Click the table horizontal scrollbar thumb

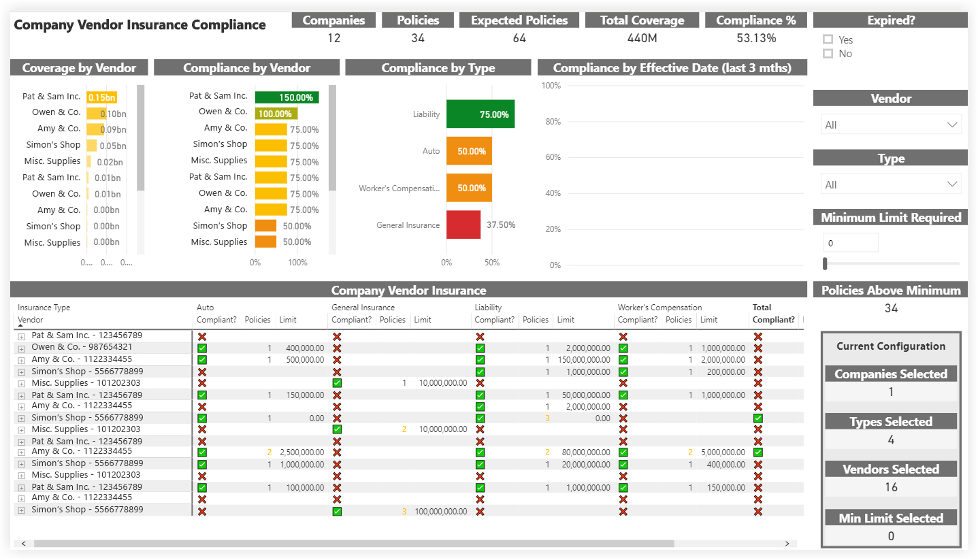(353, 544)
